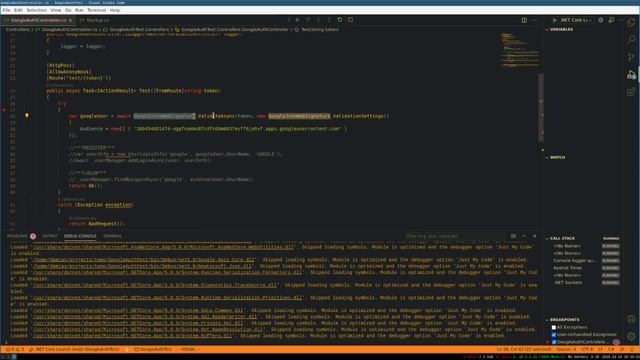Switch to GoogleAuthController.cs editor tab
The height and width of the screenshot is (360, 640).
click(x=38, y=20)
